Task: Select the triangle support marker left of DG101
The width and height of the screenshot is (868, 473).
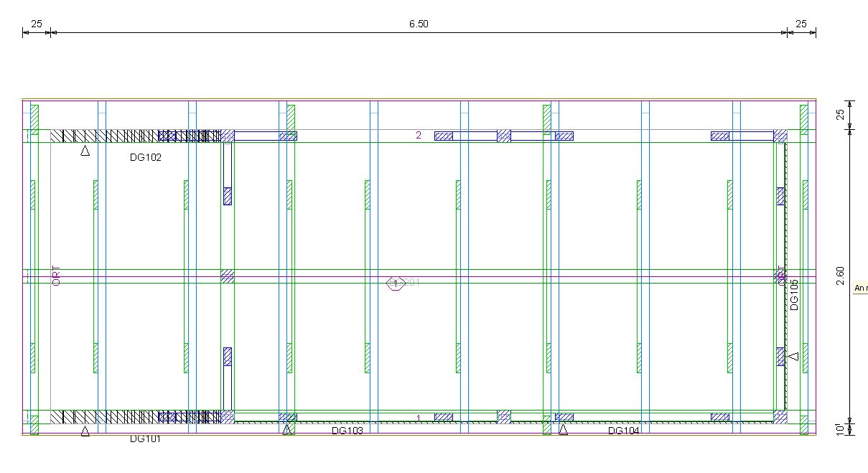Action: (85, 431)
